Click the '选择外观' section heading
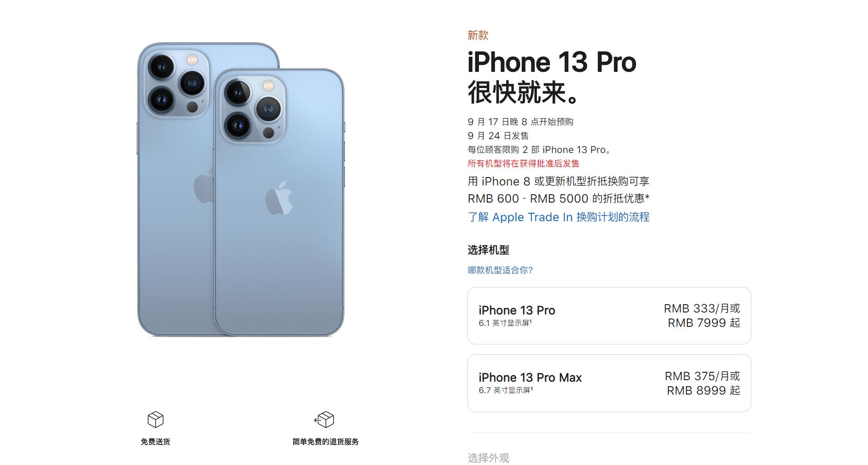The height and width of the screenshot is (465, 868). click(x=488, y=458)
